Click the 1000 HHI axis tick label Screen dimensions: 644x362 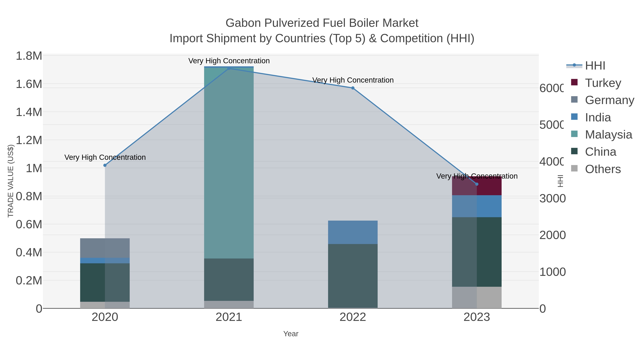[553, 272]
